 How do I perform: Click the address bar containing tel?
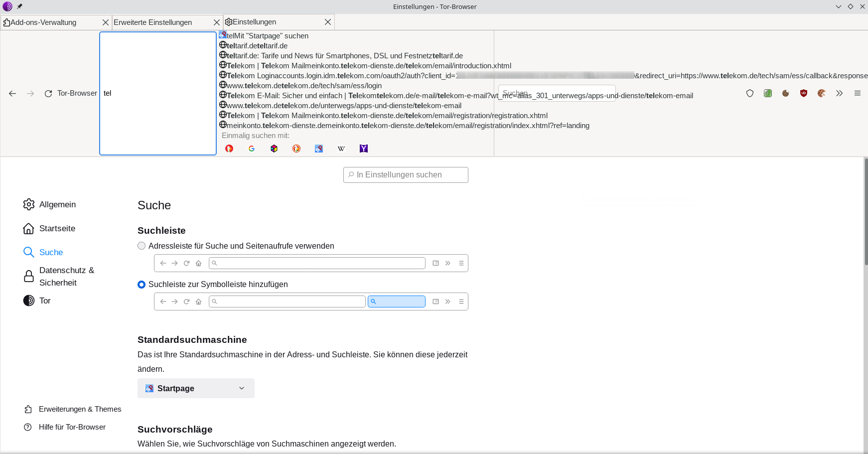click(x=158, y=93)
